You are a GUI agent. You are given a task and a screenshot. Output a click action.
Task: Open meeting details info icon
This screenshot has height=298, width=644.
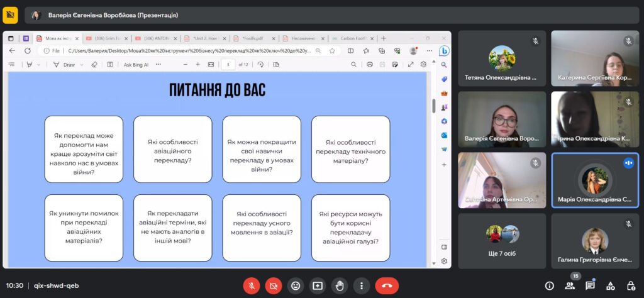tap(549, 285)
